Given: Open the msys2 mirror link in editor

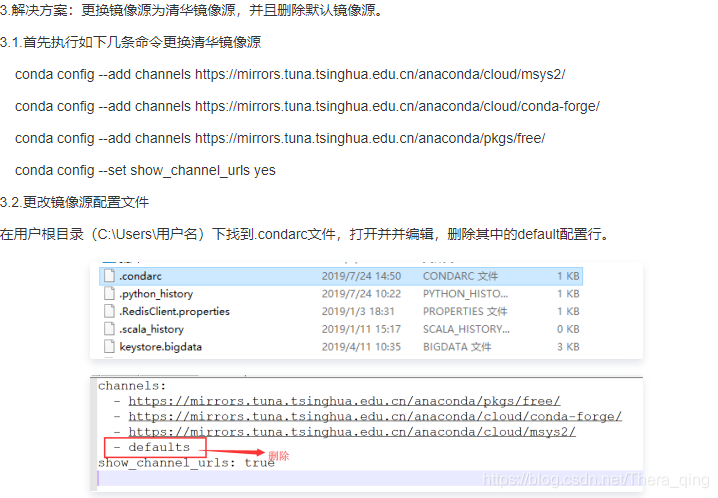Looking at the screenshot, I should tap(352, 432).
